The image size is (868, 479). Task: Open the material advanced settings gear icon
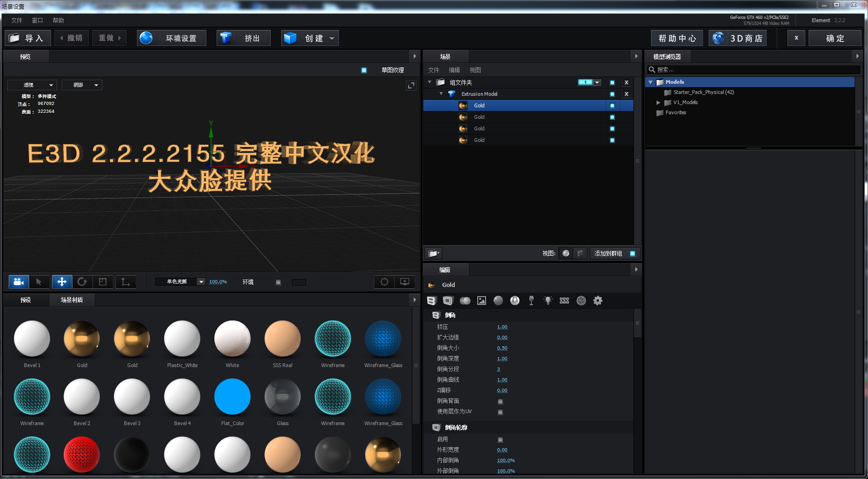598,300
